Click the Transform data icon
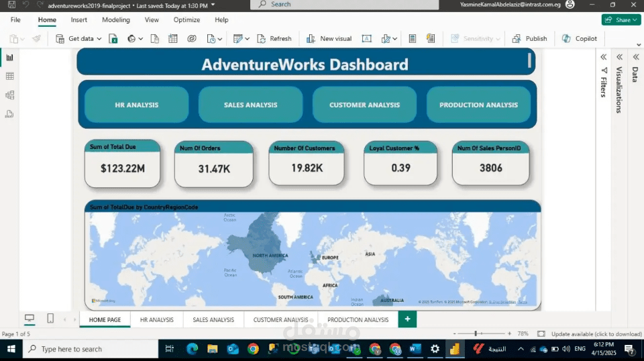Image resolution: width=644 pixels, height=361 pixels. 237,39
